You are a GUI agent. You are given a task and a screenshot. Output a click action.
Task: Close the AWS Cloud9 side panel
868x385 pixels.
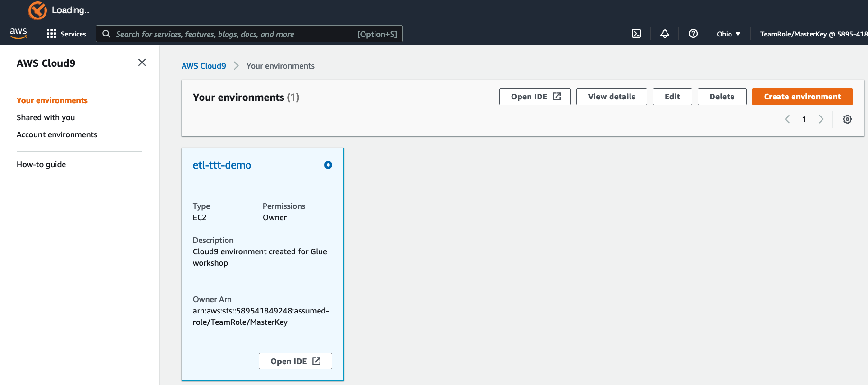click(142, 63)
